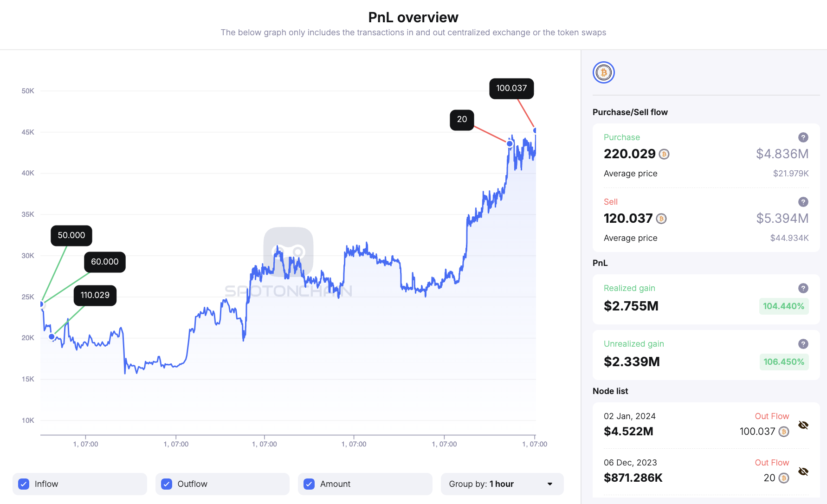Open the Realized gain info icon

coord(803,288)
